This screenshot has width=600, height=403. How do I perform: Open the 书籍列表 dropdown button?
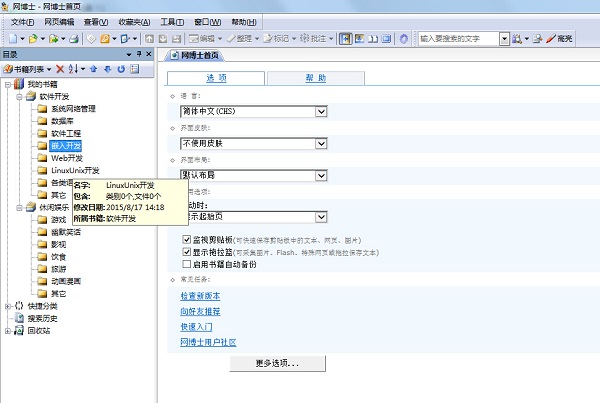coord(28,69)
